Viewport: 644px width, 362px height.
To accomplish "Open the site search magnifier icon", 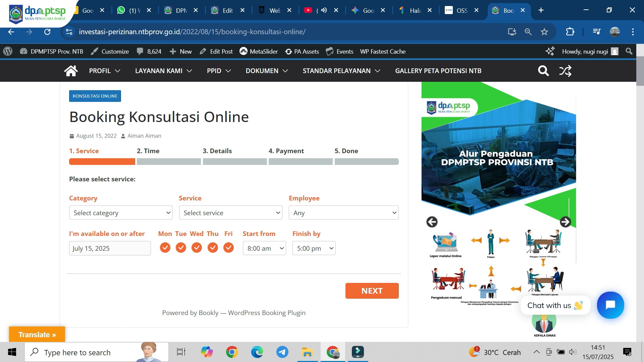I will click(543, 71).
